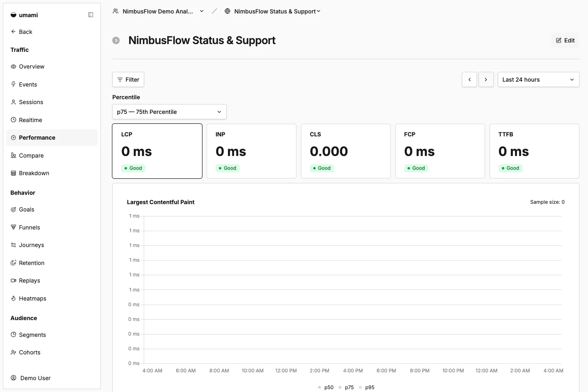Click the Segments pie icon
588x392 pixels.
(x=13, y=334)
